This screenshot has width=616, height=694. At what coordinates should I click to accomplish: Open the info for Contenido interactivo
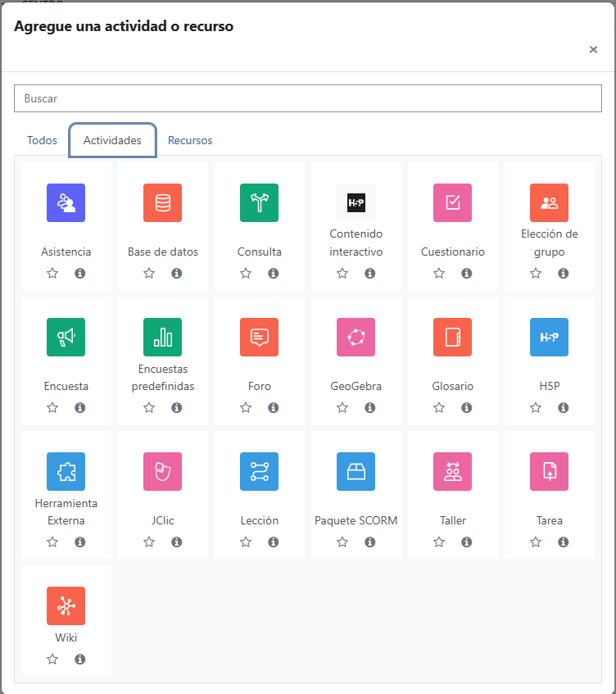(370, 273)
